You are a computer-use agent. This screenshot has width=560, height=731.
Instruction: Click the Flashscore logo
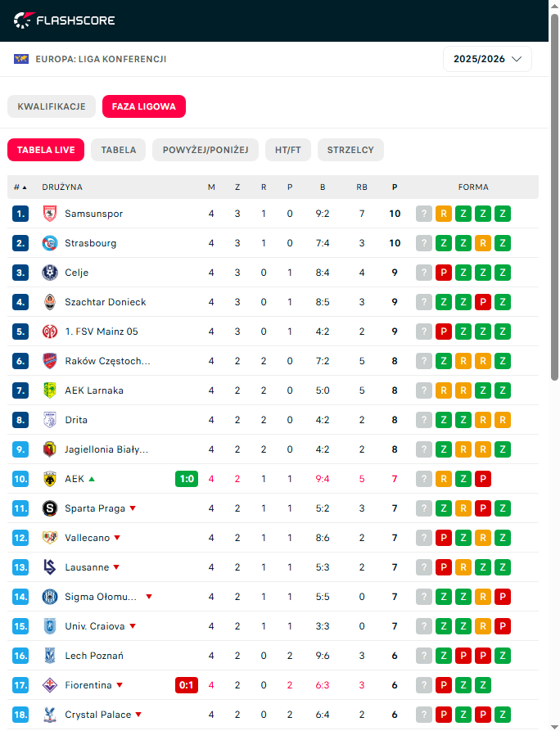pyautogui.click(x=65, y=20)
